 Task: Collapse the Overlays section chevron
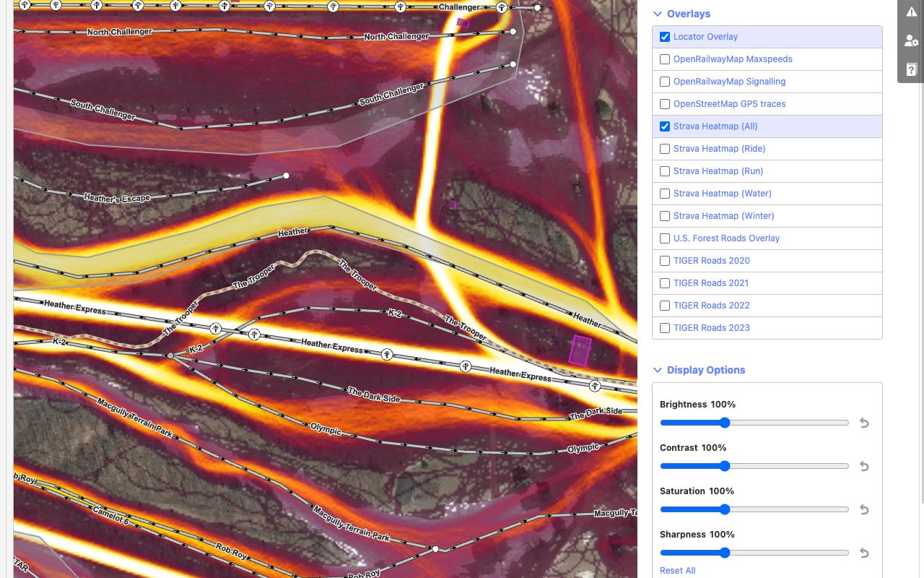657,14
